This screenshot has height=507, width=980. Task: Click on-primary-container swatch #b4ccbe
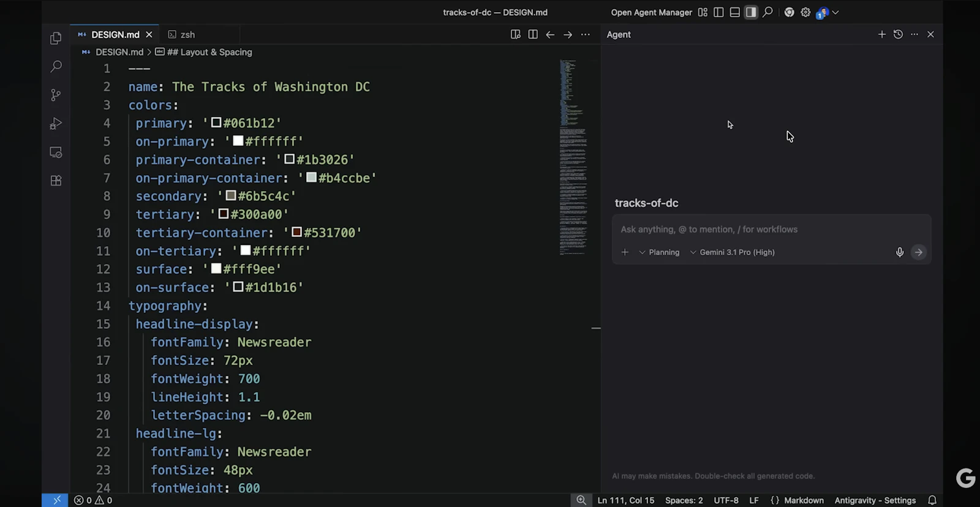click(x=311, y=177)
